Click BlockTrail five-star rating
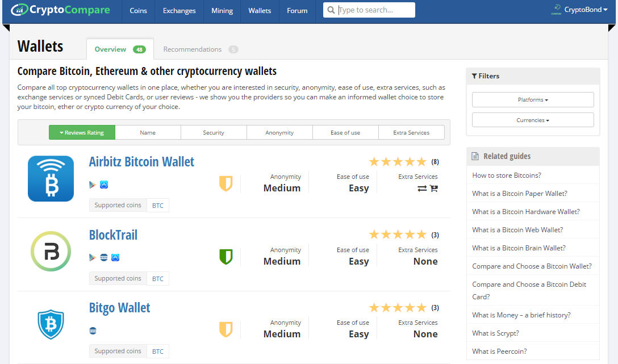The image size is (618, 364). (x=398, y=235)
